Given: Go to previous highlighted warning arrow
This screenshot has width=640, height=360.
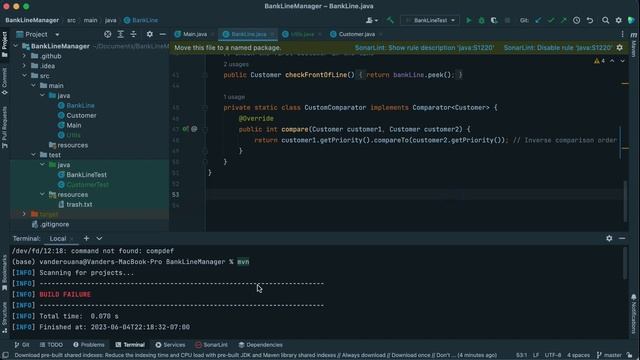Looking at the screenshot, I should click(612, 61).
